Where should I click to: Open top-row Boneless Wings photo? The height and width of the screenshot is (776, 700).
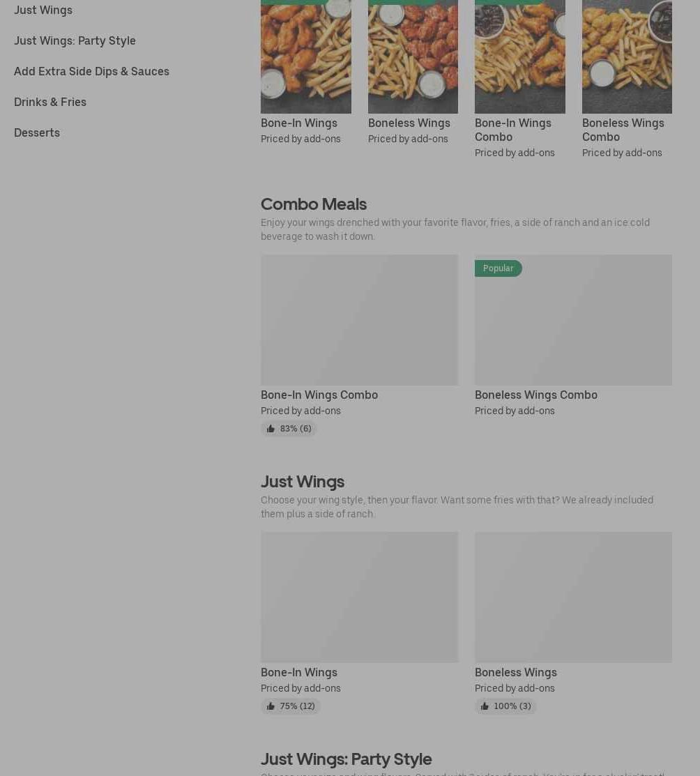(x=413, y=56)
